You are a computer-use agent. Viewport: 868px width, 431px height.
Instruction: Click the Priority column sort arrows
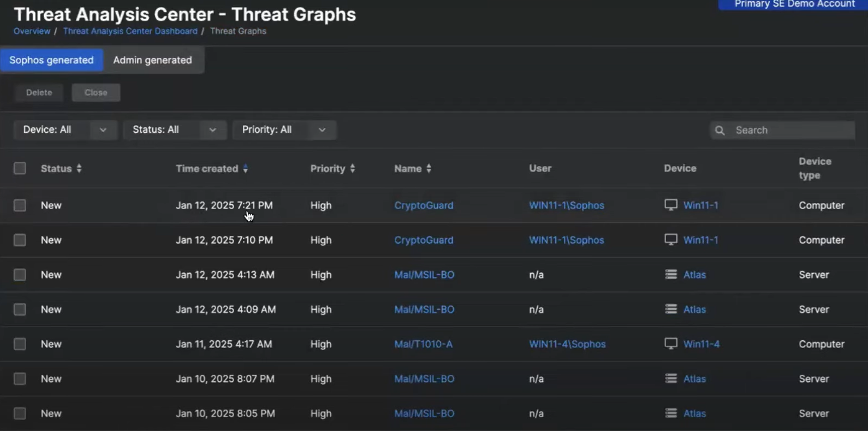point(353,169)
